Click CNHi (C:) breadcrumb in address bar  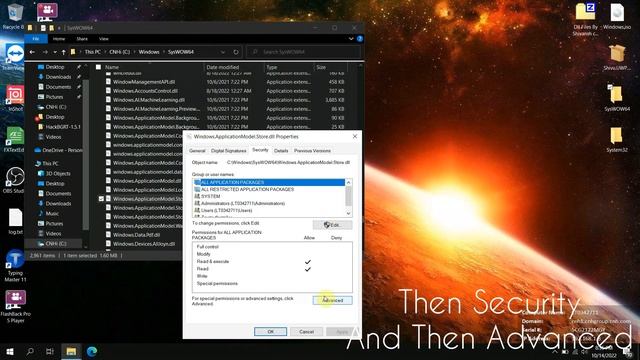[120, 52]
